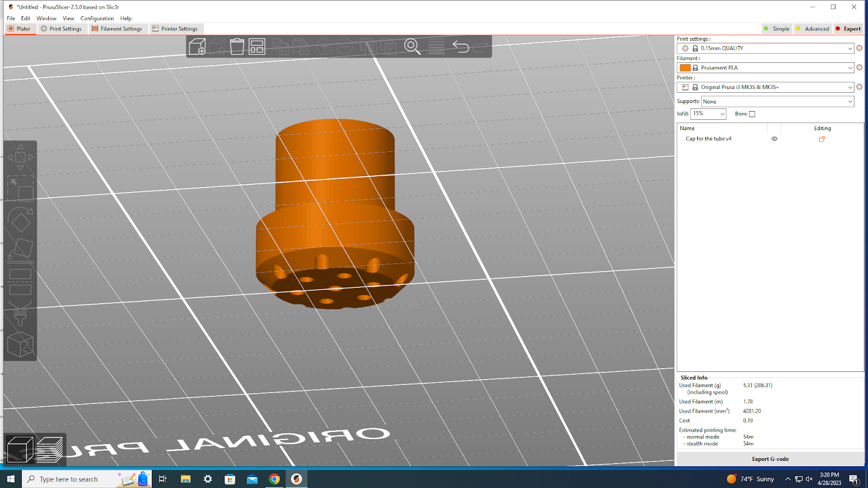Click the Export G-code button
The image size is (868, 488).
[x=770, y=459]
